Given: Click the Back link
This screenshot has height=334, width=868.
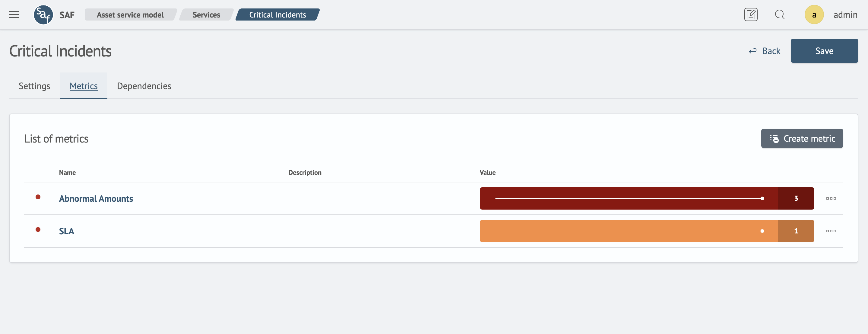Looking at the screenshot, I should [x=765, y=51].
